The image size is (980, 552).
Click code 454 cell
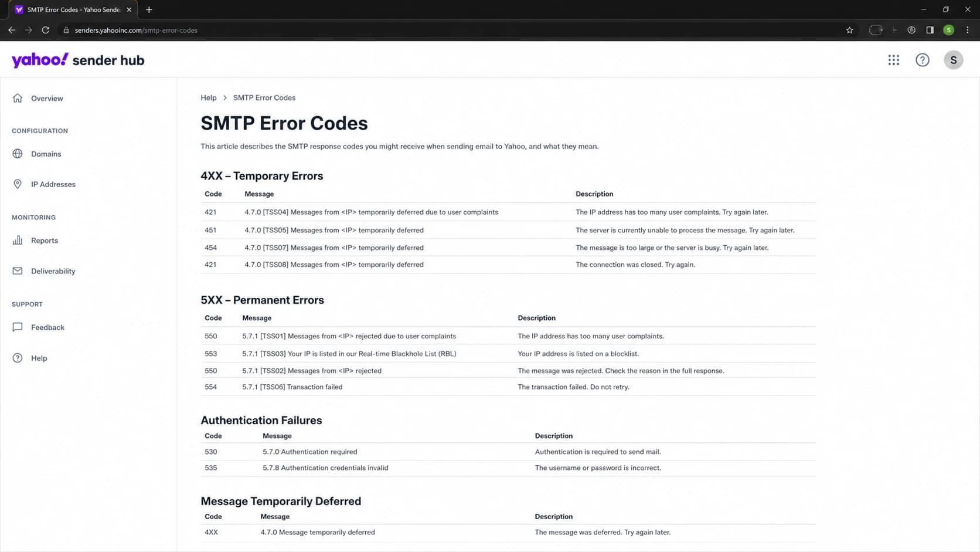[x=210, y=248]
